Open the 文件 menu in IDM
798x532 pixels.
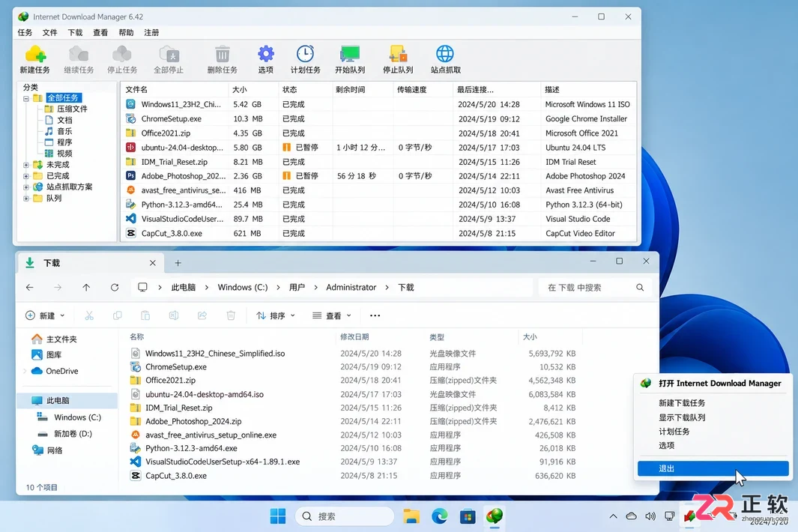[50, 32]
